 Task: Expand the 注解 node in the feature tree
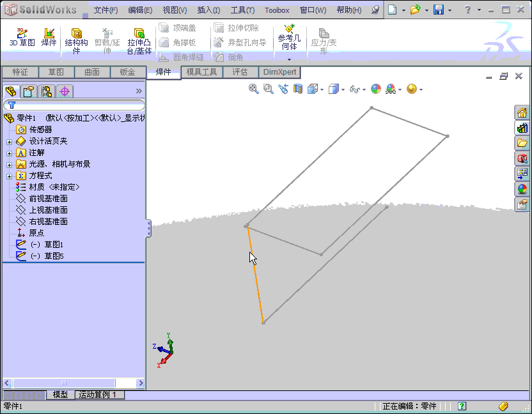pos(10,152)
